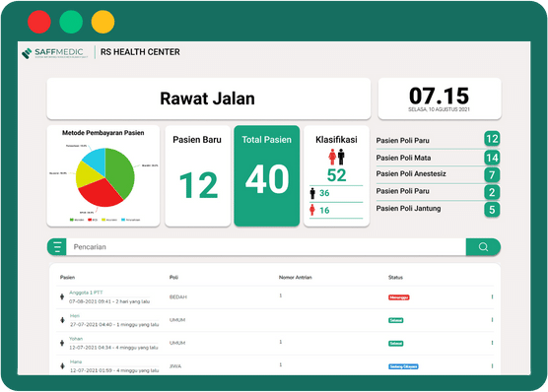Open the three-dot menu in Heri's row

(492, 320)
